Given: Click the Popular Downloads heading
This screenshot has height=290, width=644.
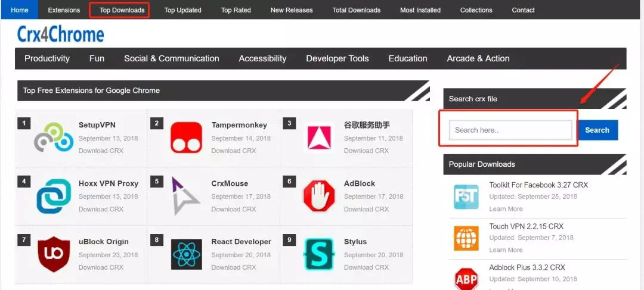Looking at the screenshot, I should [x=482, y=164].
